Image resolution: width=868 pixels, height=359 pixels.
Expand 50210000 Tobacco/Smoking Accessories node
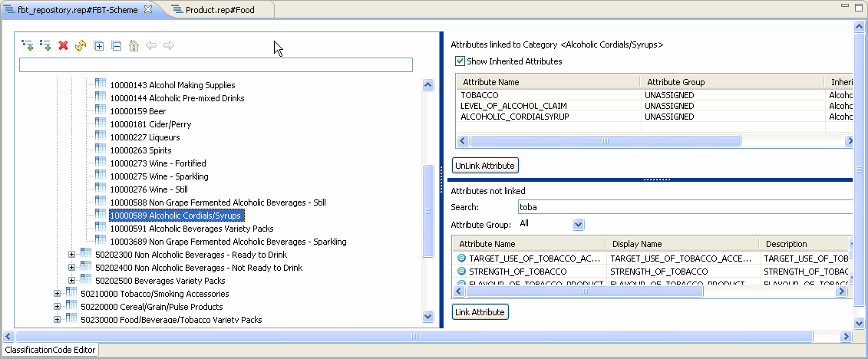click(x=57, y=294)
